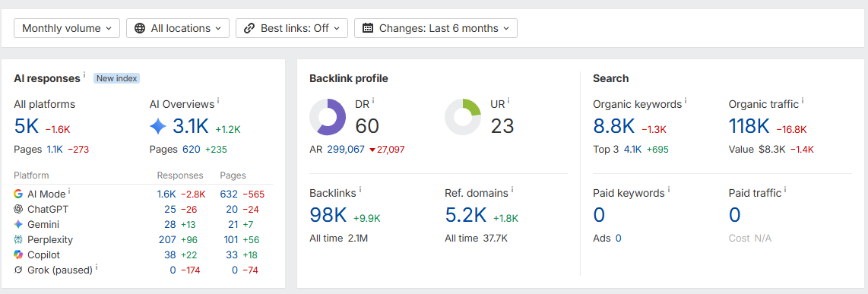Open the Paid keywords 0 value
Viewport: 868px width, 294px height.
click(599, 215)
